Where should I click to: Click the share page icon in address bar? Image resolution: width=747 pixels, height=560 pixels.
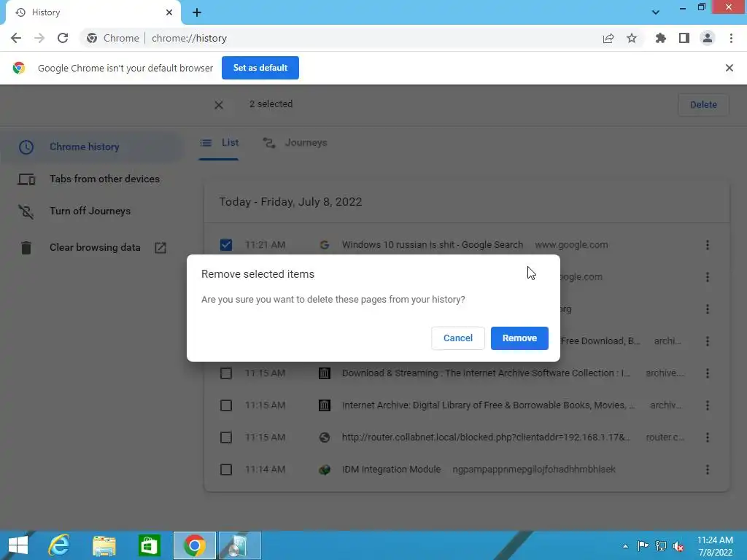pyautogui.click(x=608, y=38)
